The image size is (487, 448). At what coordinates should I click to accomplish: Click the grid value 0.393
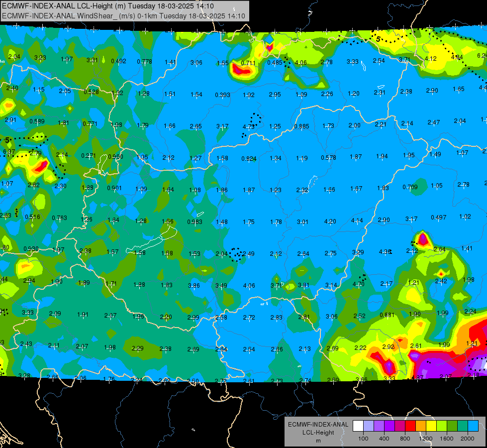(222, 95)
